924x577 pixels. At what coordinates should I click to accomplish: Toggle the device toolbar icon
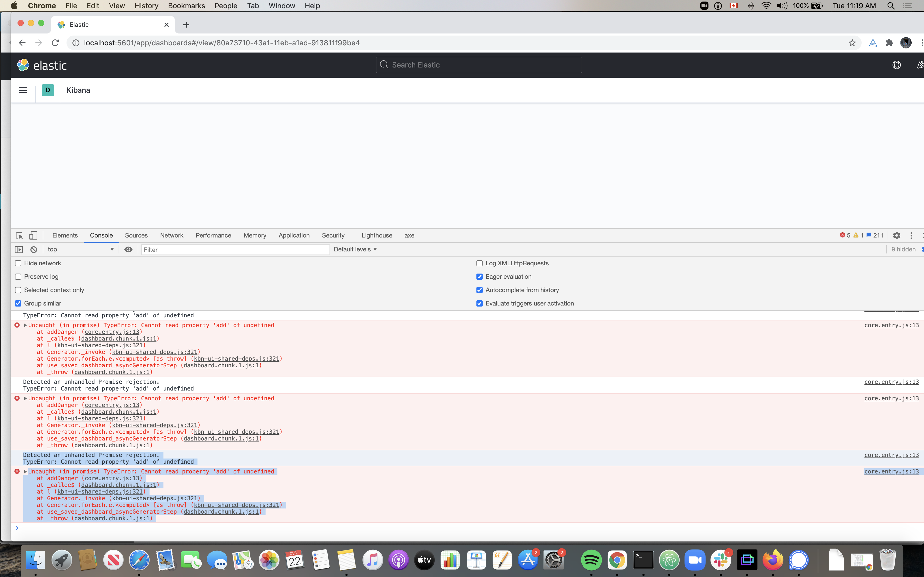33,235
